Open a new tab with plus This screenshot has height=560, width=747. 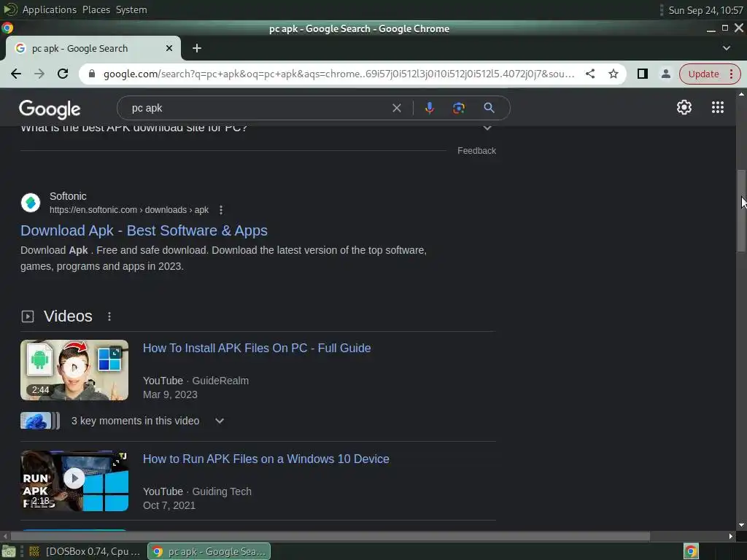[x=197, y=48]
